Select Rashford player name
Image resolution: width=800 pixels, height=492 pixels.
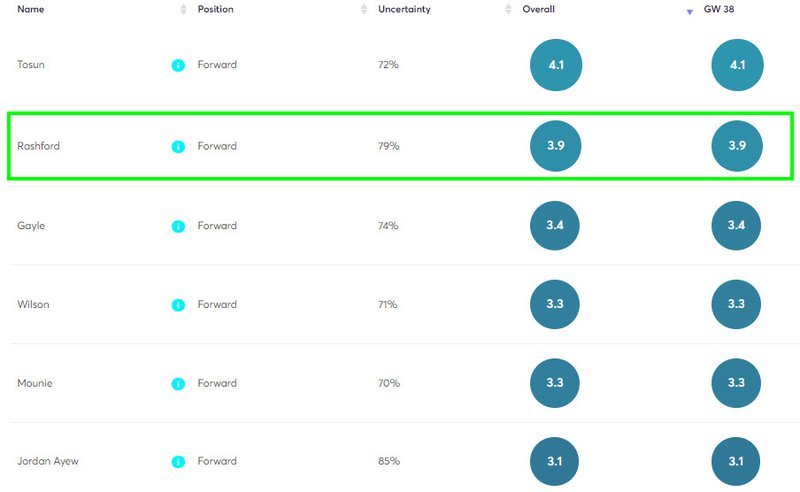pos(39,146)
